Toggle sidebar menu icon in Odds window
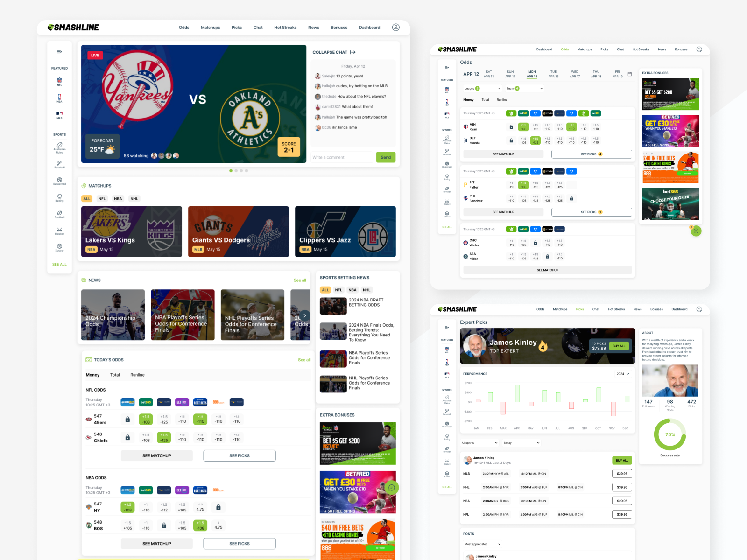The width and height of the screenshot is (747, 560). coord(447,68)
